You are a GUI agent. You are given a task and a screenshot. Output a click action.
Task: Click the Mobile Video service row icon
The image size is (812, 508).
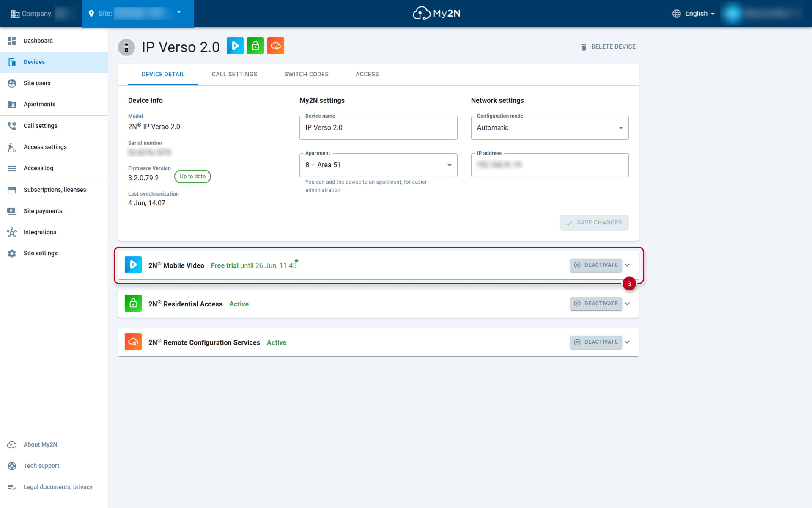tap(133, 265)
